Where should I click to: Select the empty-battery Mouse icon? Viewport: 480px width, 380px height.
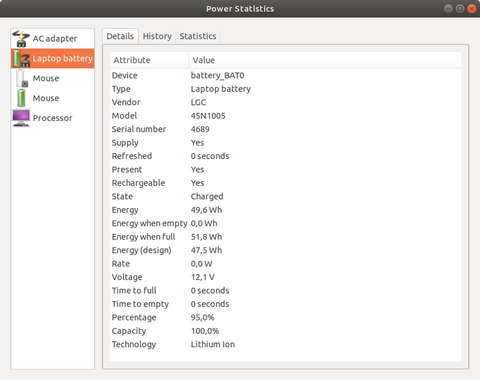tap(21, 78)
